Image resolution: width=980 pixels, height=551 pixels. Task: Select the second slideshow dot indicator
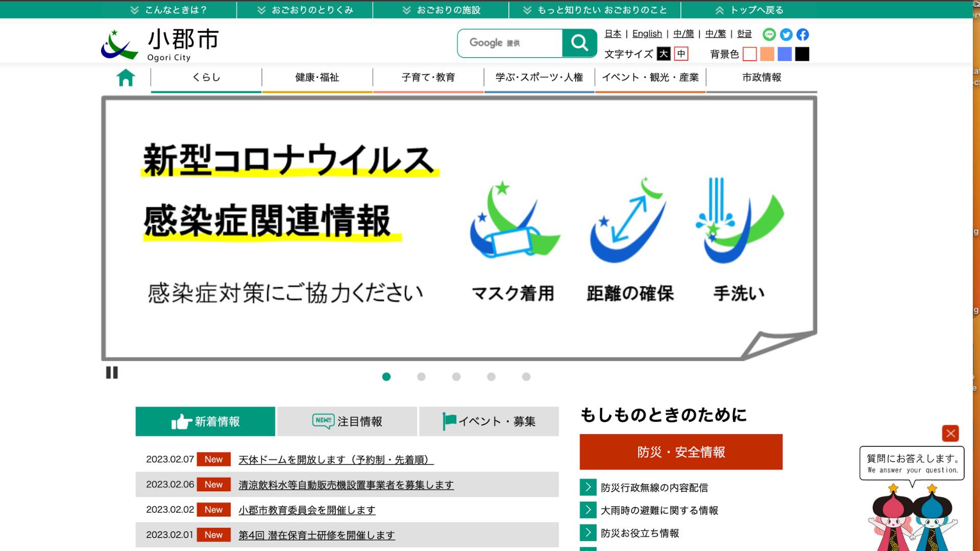pos(421,377)
